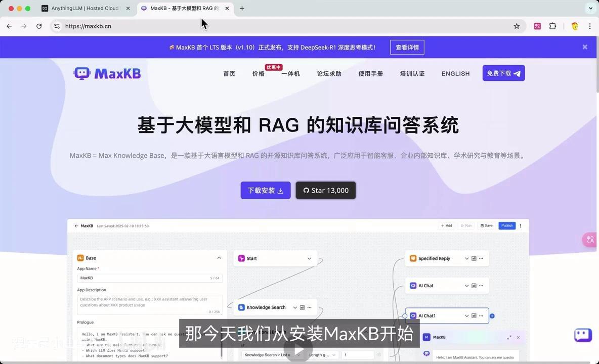Click floating translate widget on right edge
This screenshot has width=599, height=364.
pyautogui.click(x=590, y=240)
